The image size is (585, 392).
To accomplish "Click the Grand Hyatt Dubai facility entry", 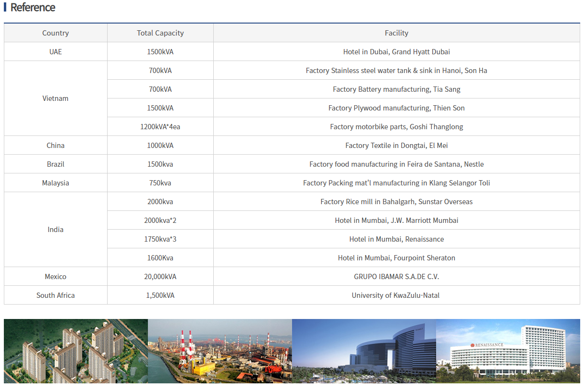I will (397, 52).
